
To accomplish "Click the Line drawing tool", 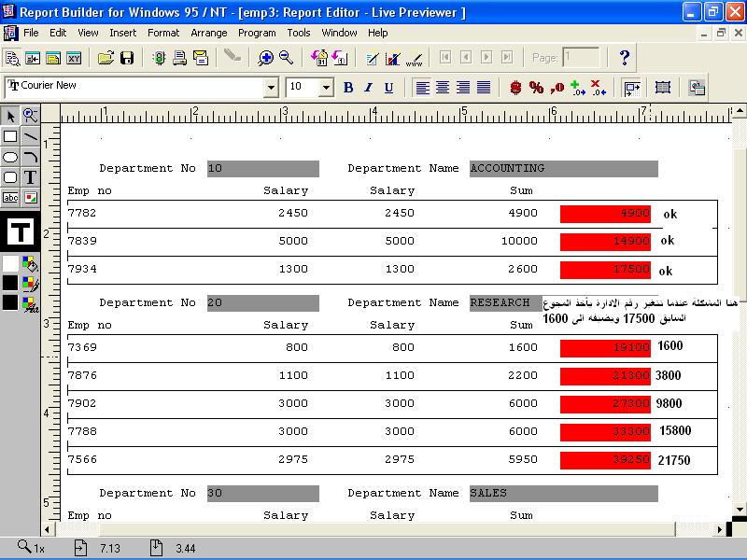I will click(30, 136).
